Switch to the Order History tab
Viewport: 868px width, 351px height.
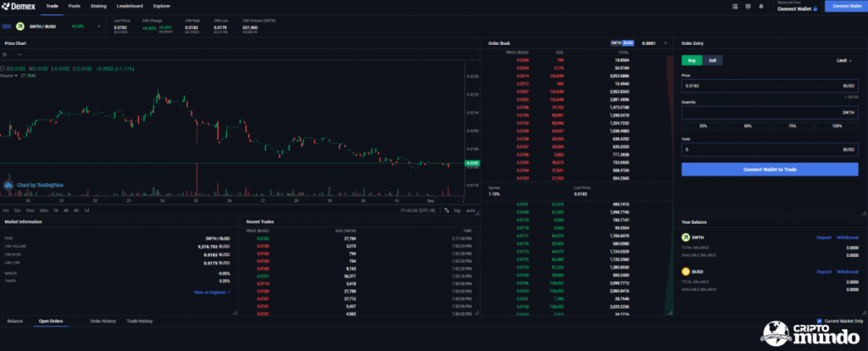(103, 321)
